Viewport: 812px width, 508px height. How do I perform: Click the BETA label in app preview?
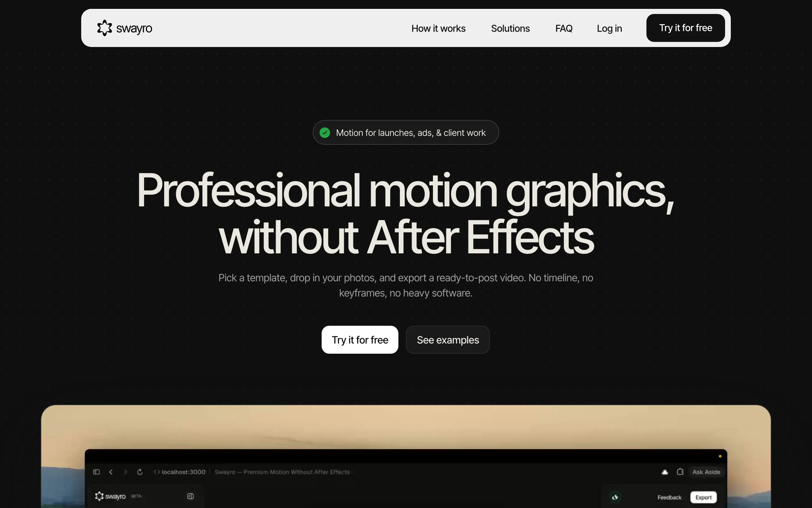(136, 496)
